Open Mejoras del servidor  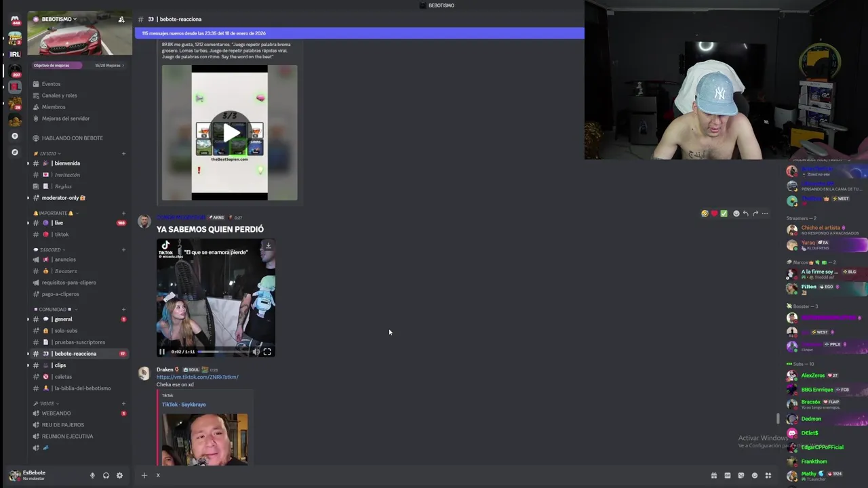pyautogui.click(x=79, y=119)
